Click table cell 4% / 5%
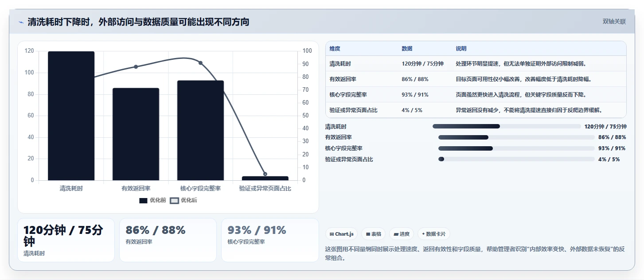 point(412,110)
